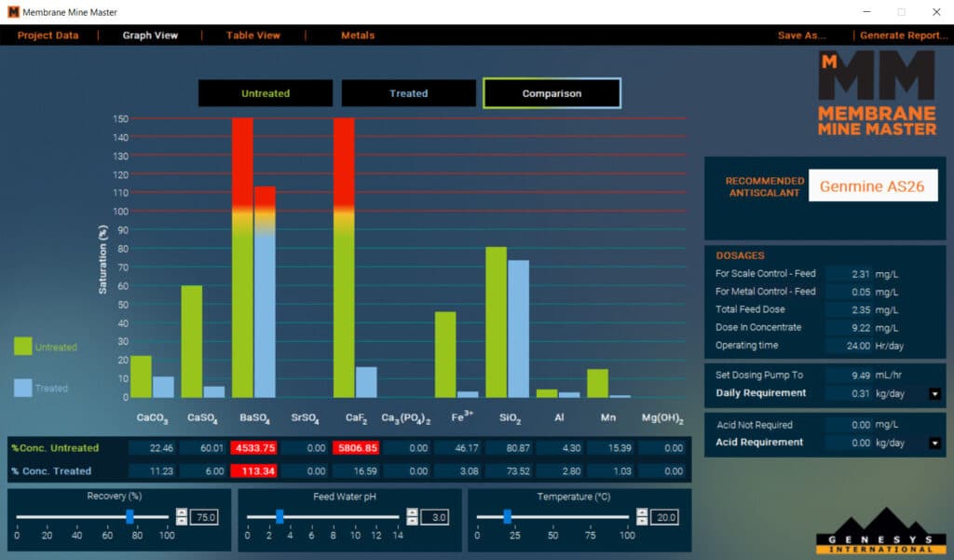Screen dimensions: 954x560
Task: Click the Scale Control Feed dose 2.31
Action: tap(849, 274)
